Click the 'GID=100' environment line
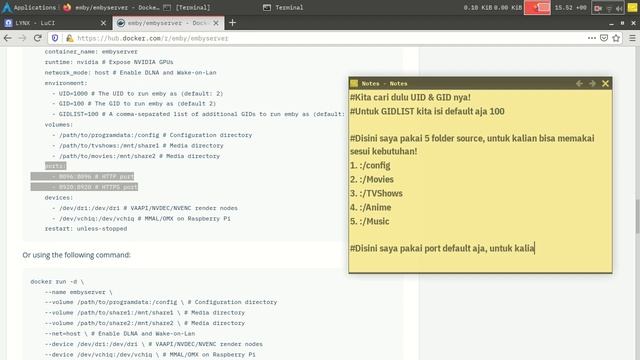 (x=133, y=104)
